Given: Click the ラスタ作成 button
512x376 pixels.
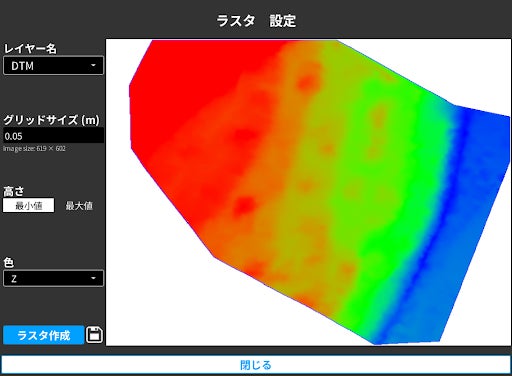Looking at the screenshot, I should tap(43, 335).
